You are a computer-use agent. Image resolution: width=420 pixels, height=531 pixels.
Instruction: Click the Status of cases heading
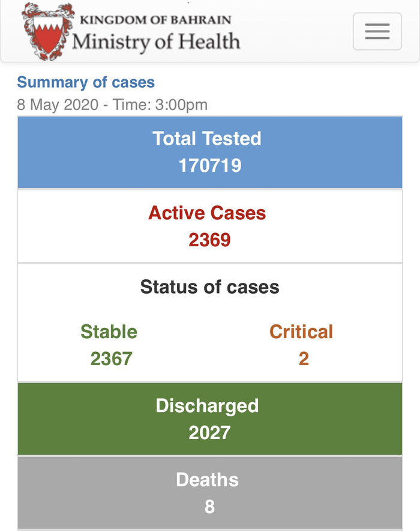(209, 287)
